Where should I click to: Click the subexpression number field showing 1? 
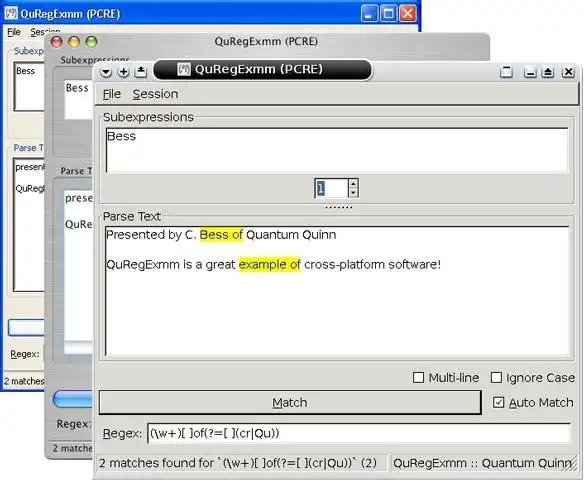point(331,188)
